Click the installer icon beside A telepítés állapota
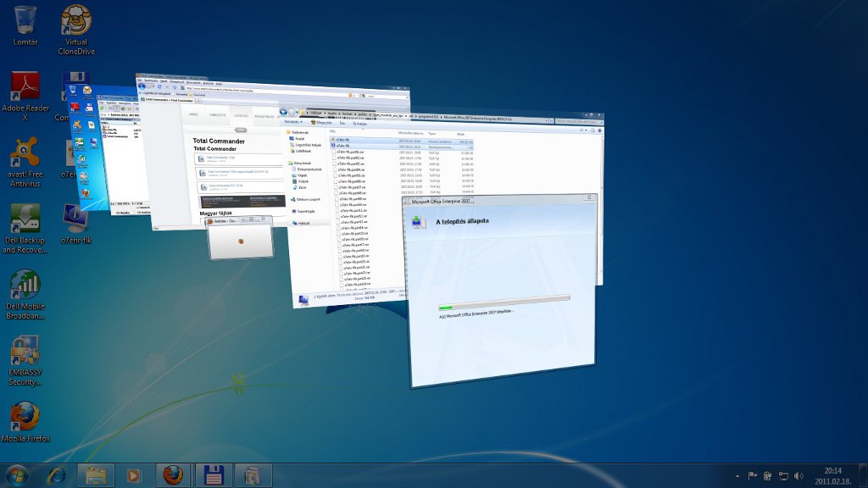This screenshot has height=488, width=868. click(419, 223)
